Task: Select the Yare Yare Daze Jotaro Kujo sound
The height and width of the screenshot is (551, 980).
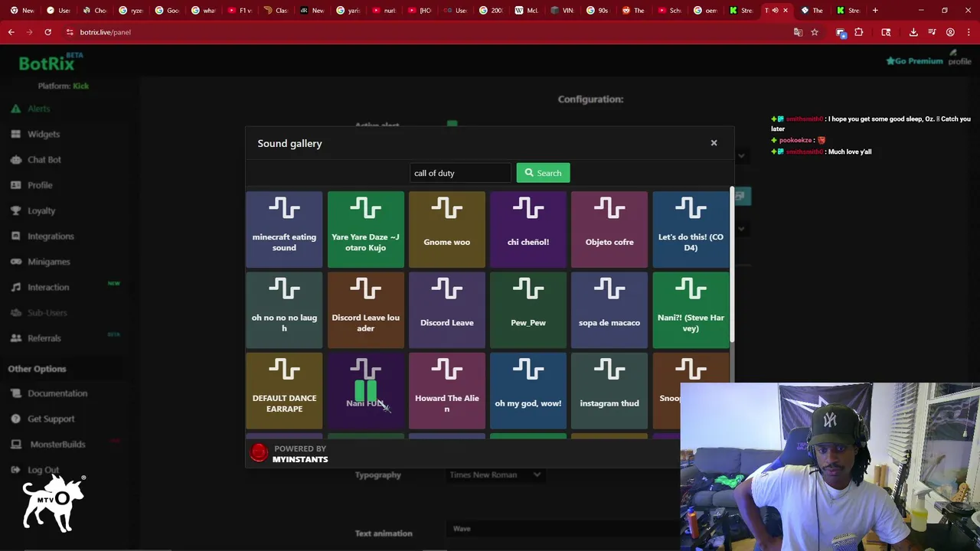Action: [365, 230]
